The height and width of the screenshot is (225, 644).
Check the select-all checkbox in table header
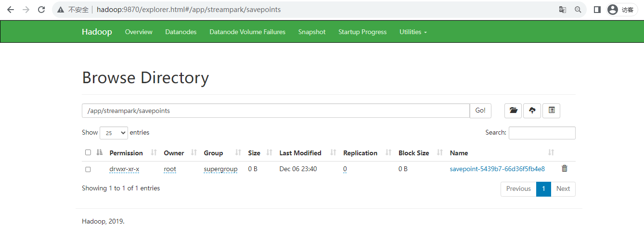pyautogui.click(x=88, y=152)
